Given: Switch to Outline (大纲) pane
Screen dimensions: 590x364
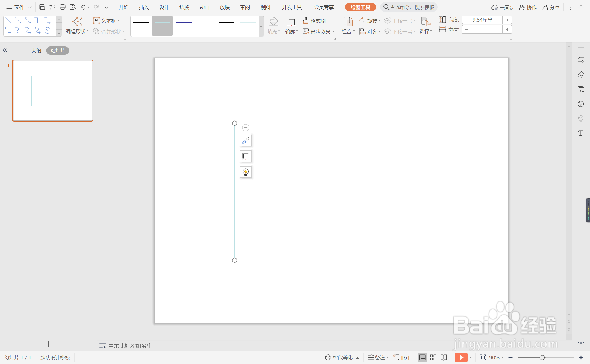Looking at the screenshot, I should tap(36, 51).
